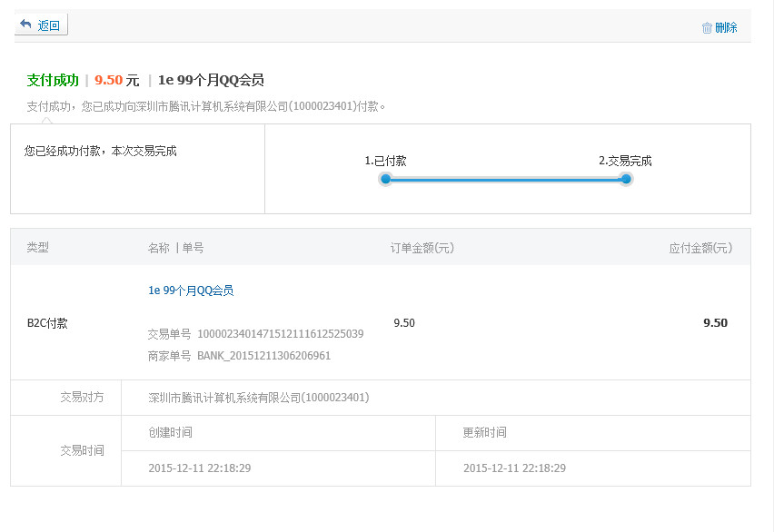Click the 返回 back button
The image size is (774, 532).
tap(41, 25)
